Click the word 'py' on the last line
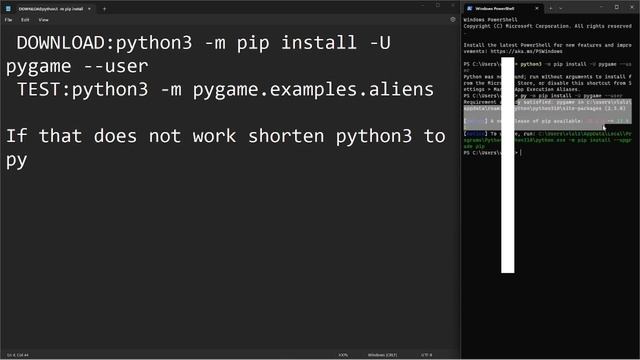This screenshot has width=640, height=360. (16, 160)
